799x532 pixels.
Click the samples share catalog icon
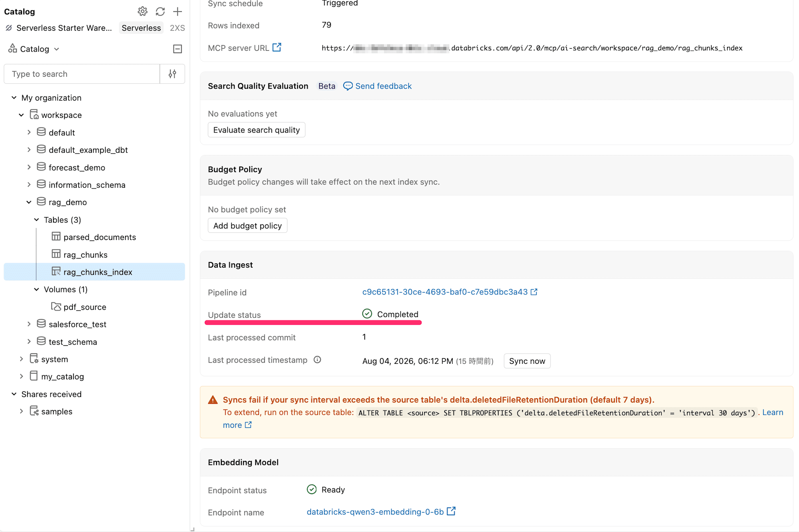click(x=34, y=411)
